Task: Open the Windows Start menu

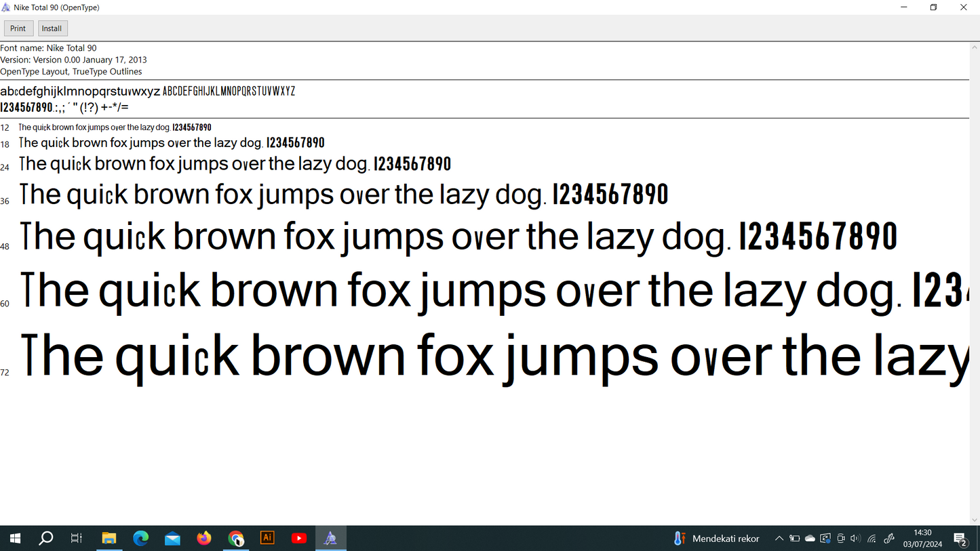Action: point(15,538)
